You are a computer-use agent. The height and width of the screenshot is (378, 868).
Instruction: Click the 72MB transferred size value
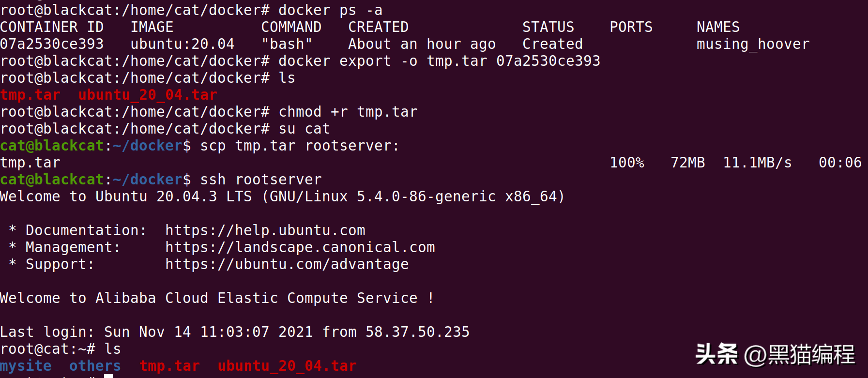[687, 163]
